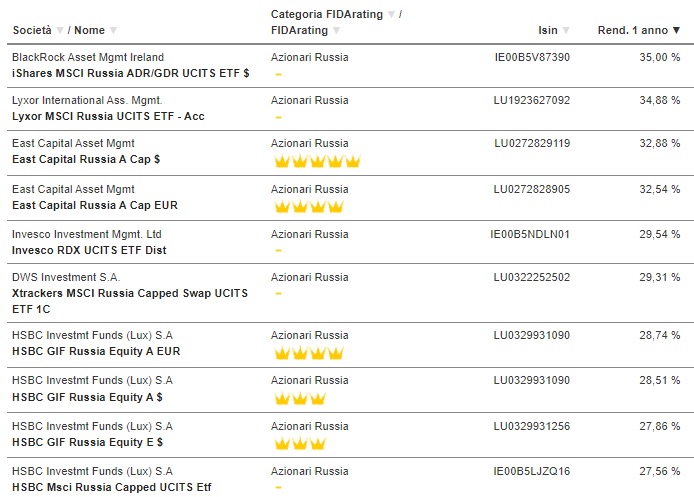Click three-crown rating of HSBC GIF Russia Equity E $
This screenshot has height=497, width=694.
coord(300,443)
